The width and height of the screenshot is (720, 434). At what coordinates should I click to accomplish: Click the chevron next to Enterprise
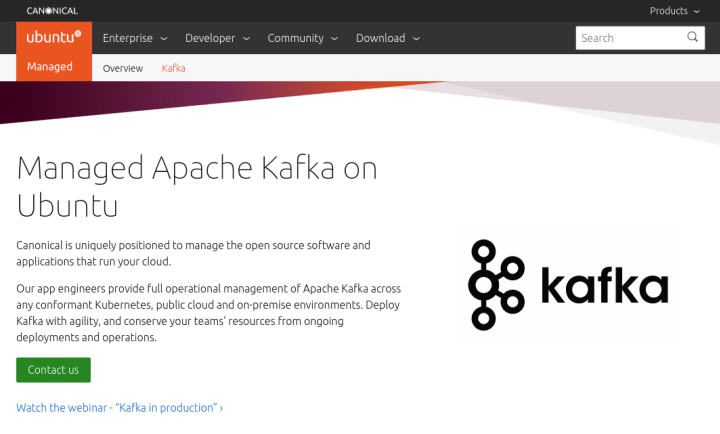pos(163,39)
